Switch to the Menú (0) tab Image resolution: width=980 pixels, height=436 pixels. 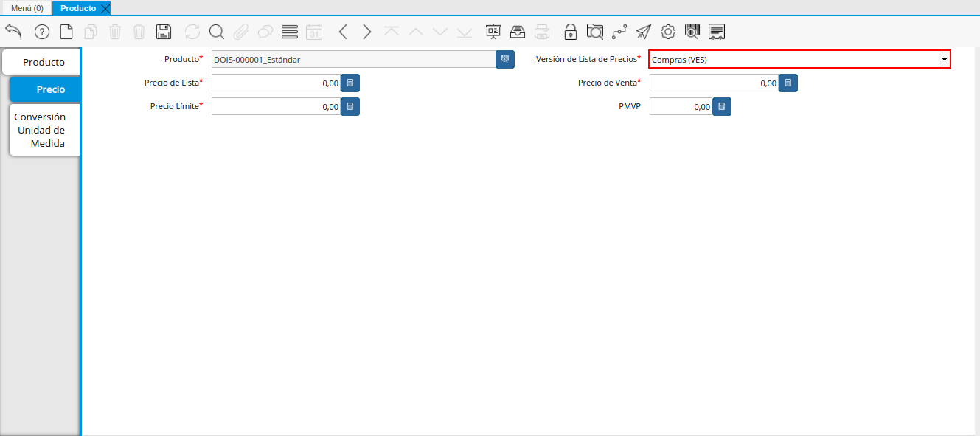pyautogui.click(x=27, y=8)
